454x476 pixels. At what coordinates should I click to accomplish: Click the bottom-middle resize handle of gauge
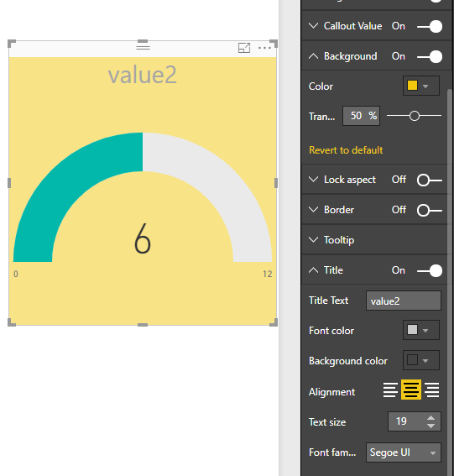point(143,325)
